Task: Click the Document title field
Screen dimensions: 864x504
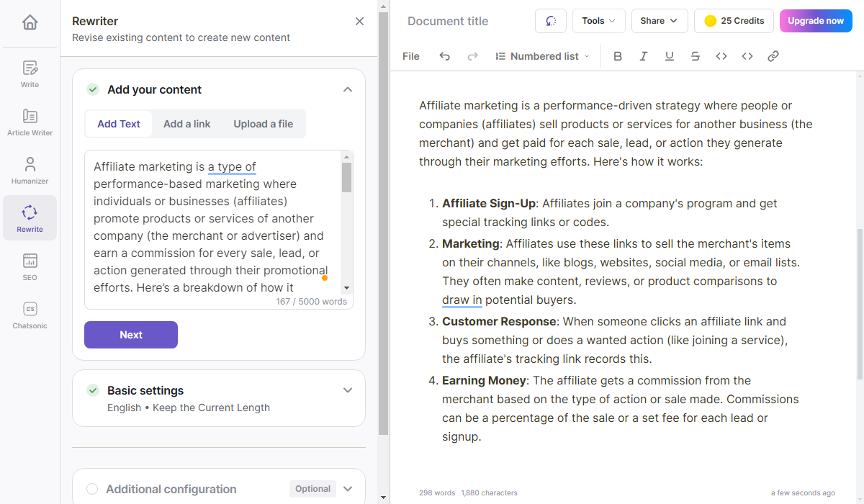Action: tap(448, 22)
